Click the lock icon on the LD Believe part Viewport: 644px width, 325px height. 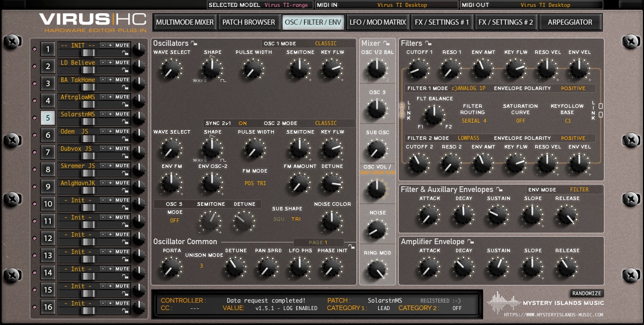125,71
